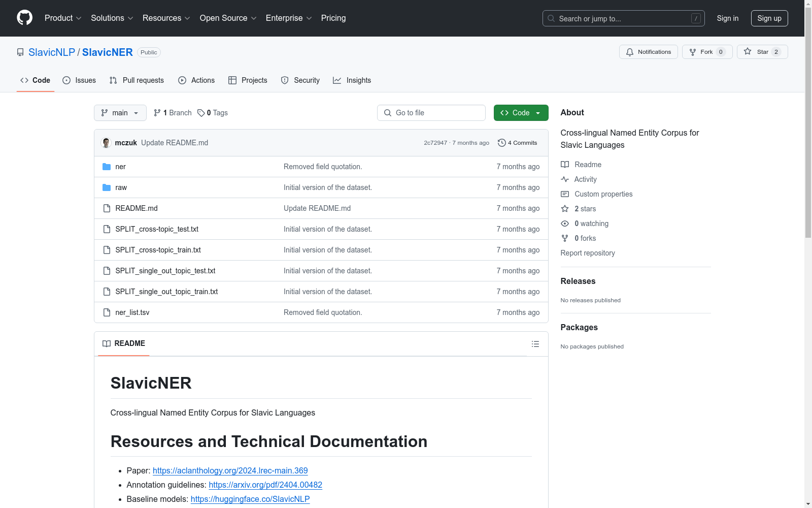812x508 pixels.
Task: Star the SlavicNER repository
Action: click(762, 52)
